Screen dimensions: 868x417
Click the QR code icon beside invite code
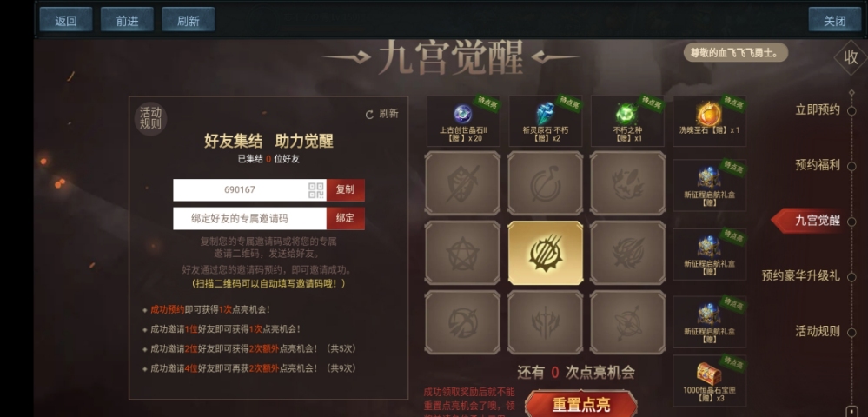(x=316, y=190)
